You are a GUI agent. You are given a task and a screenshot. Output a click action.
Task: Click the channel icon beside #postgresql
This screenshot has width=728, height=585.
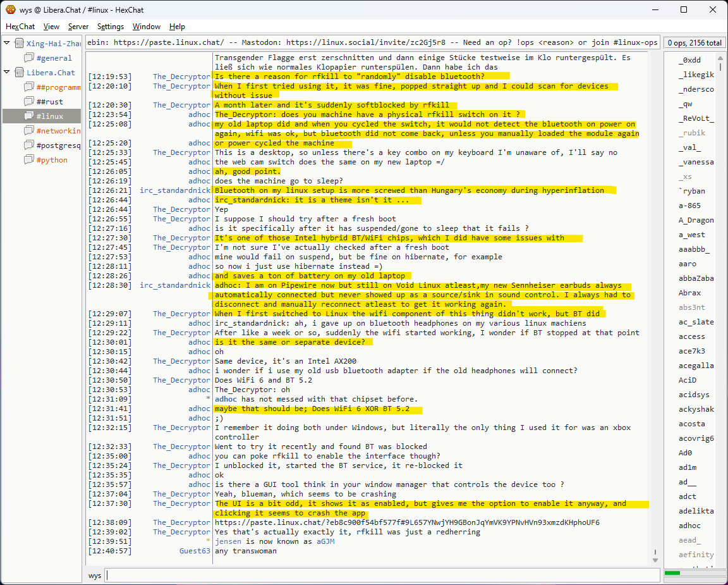point(29,145)
